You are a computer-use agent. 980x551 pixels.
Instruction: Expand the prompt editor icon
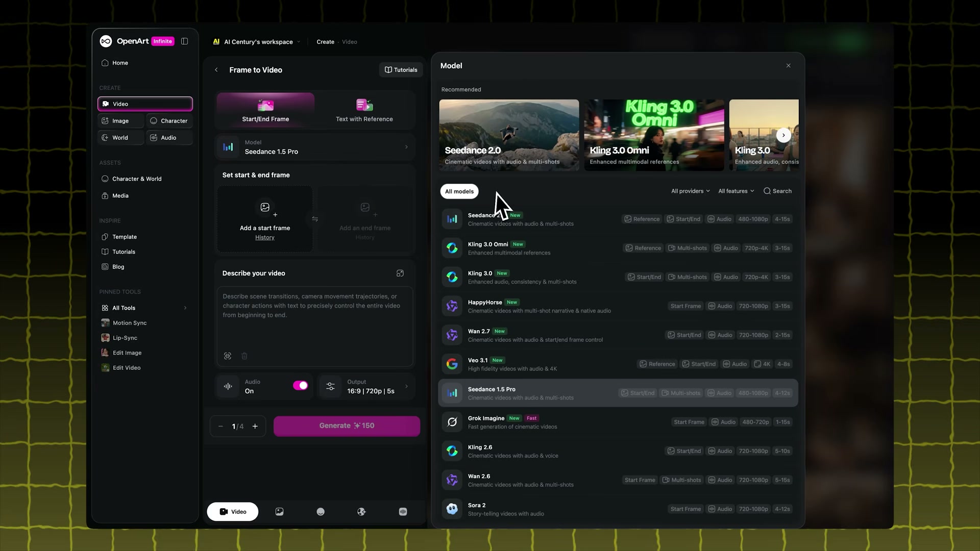pos(400,273)
